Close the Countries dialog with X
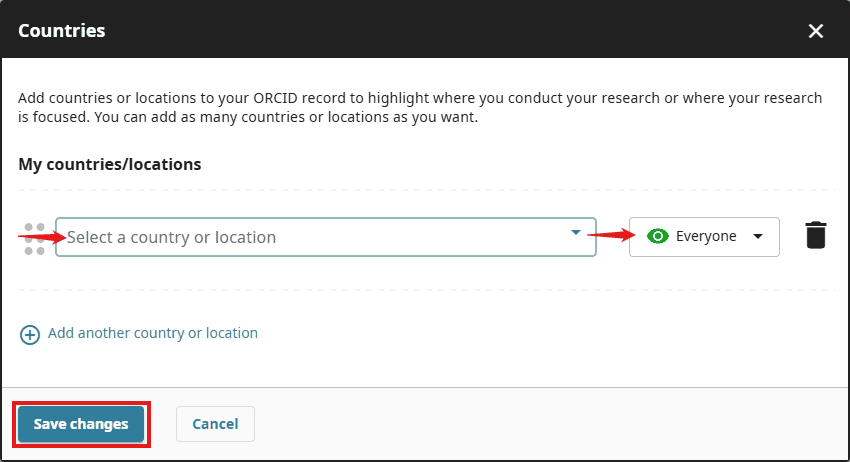The height and width of the screenshot is (462, 850). coord(816,31)
